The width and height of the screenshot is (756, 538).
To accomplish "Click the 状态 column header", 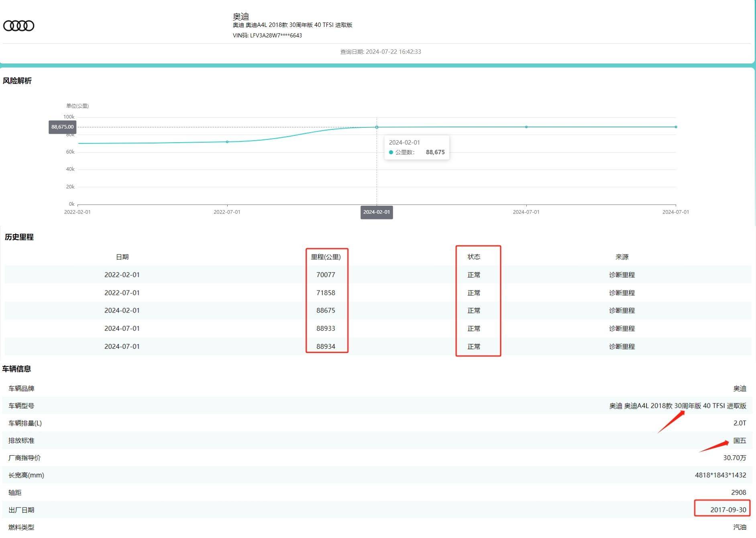I will tap(474, 257).
